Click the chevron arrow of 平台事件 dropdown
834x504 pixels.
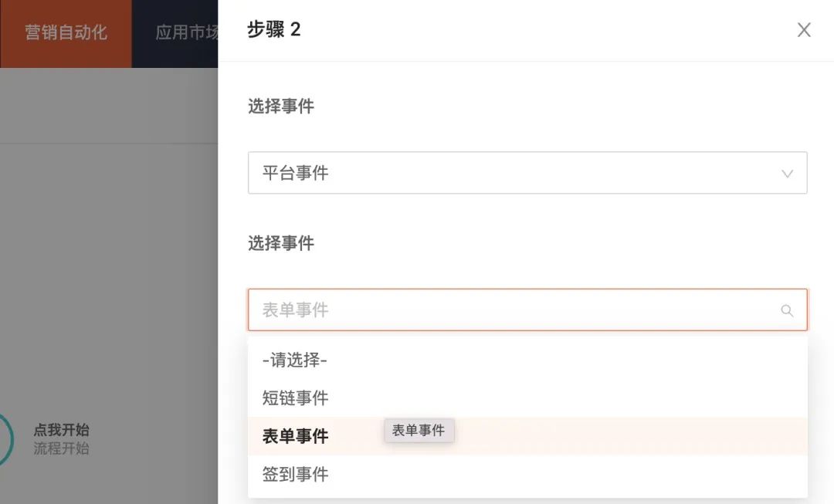(787, 174)
